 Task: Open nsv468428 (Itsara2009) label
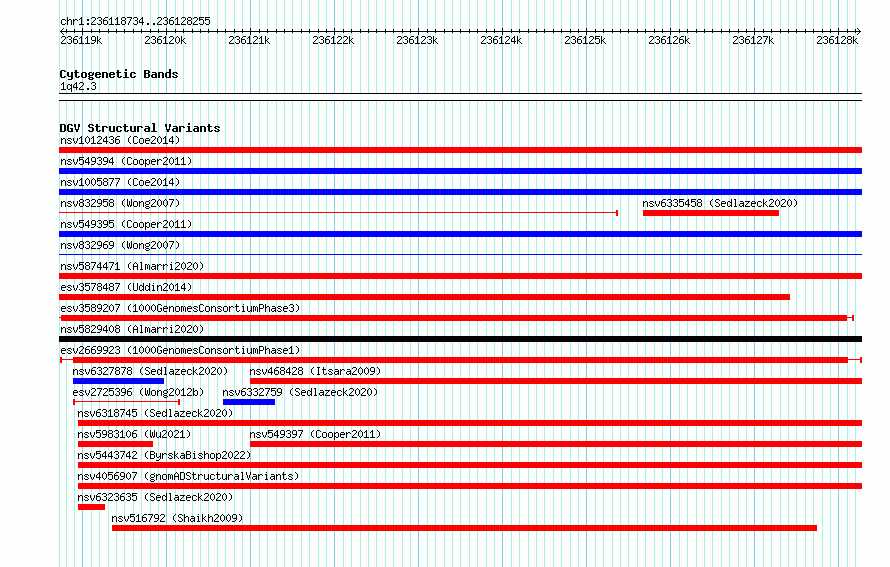pos(315,371)
